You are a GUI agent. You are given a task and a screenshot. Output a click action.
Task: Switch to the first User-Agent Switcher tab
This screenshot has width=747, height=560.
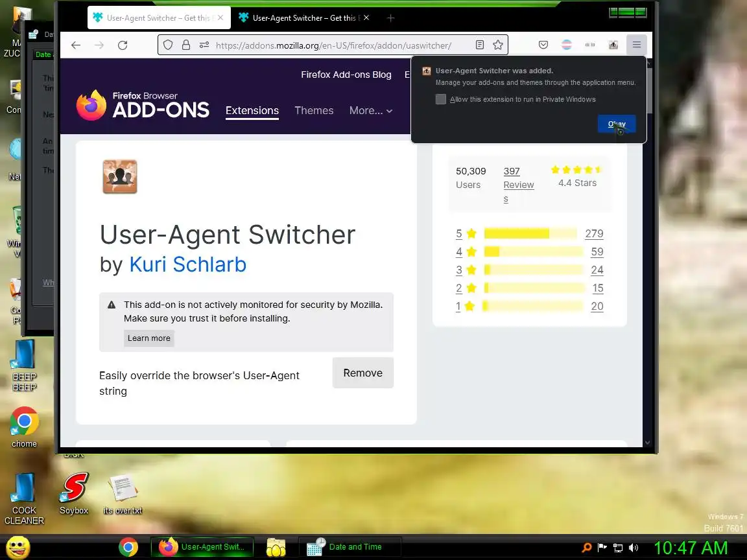tap(159, 18)
